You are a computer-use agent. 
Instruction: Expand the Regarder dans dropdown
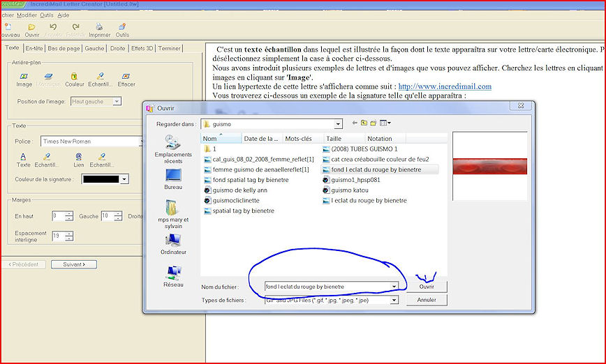[338, 124]
